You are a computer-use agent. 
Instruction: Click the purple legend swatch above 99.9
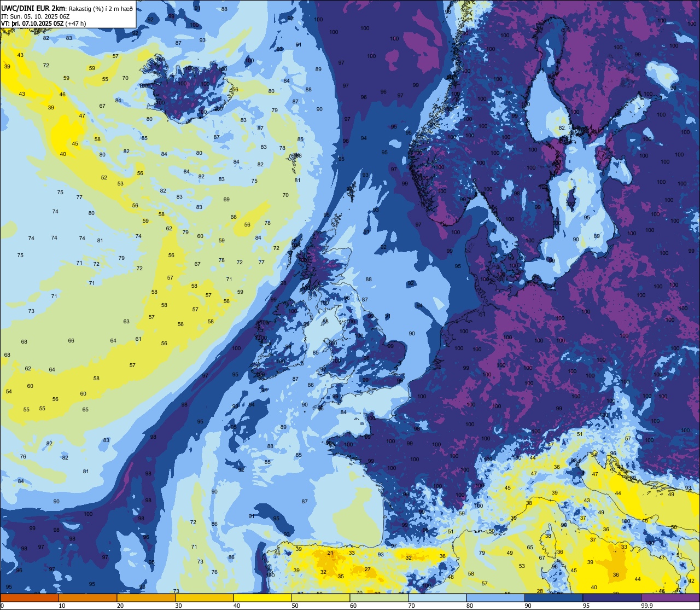670,597
